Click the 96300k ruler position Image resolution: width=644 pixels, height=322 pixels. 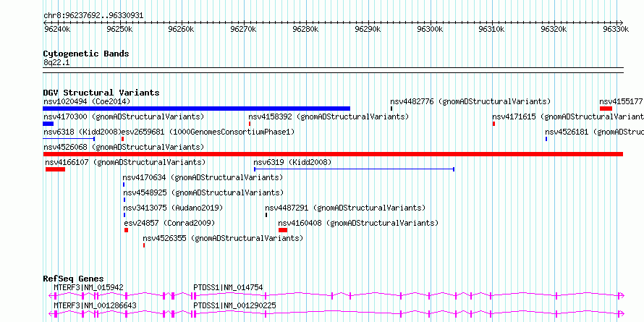click(430, 29)
